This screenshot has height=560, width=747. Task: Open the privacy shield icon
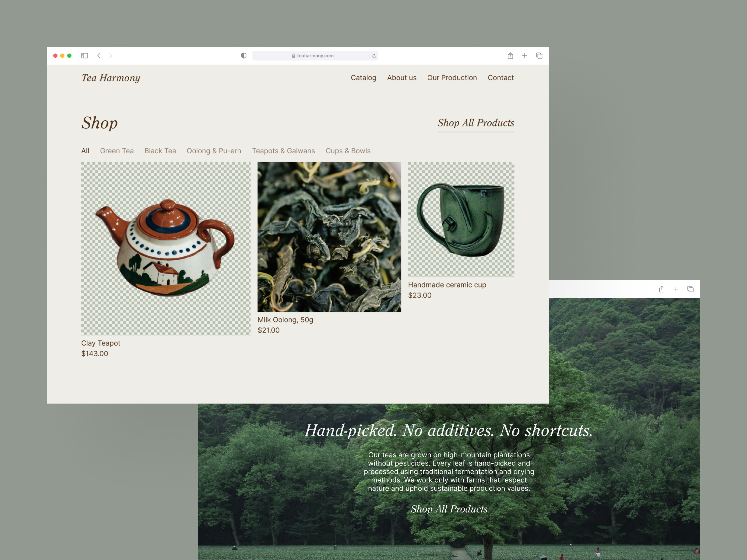point(244,56)
